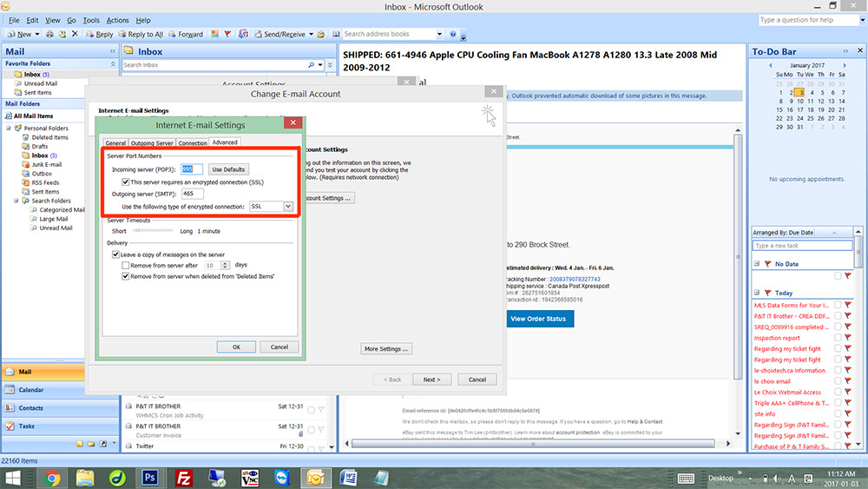Screen dimensions: 868x489
Task: Go to next month in calendar
Action: (845, 65)
